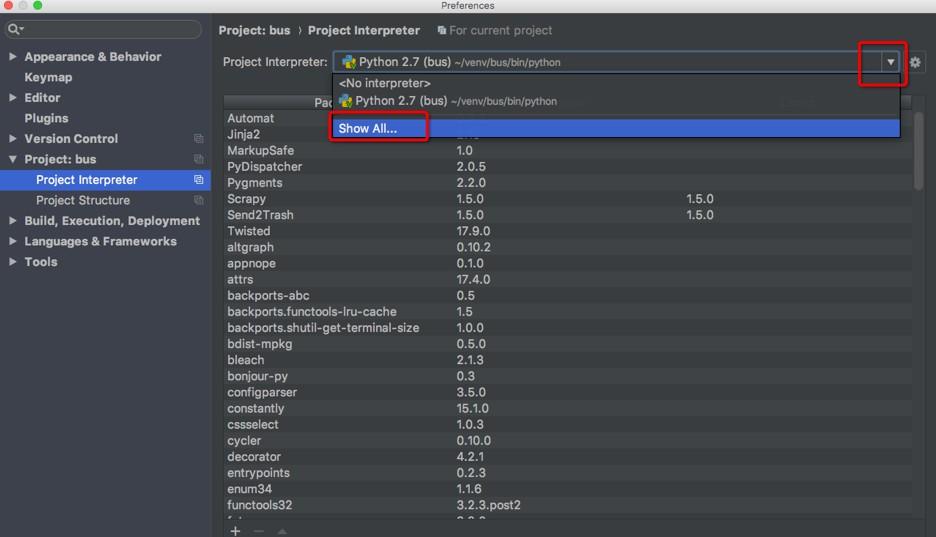Click the settings search field
936x537 pixels.
pyautogui.click(x=103, y=29)
